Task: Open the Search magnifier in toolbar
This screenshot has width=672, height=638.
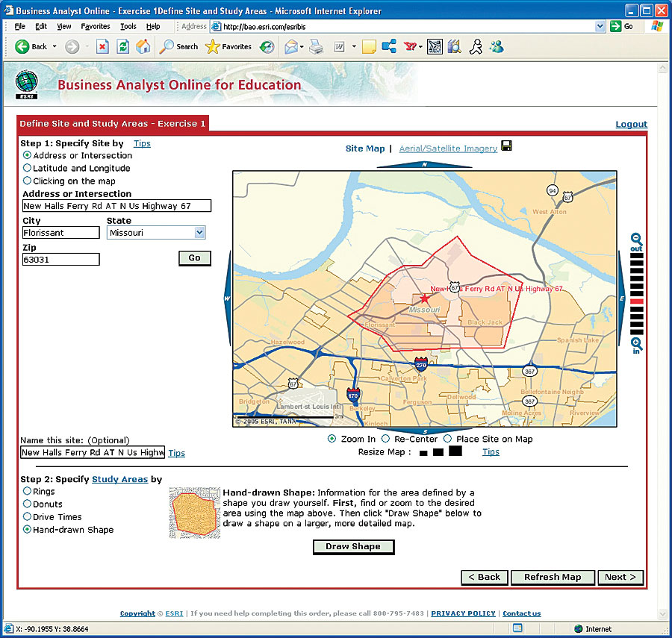Action: click(x=167, y=47)
